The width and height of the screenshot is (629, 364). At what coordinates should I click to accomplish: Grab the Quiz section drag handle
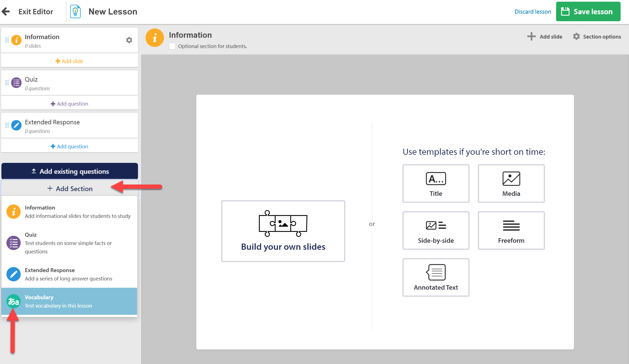7,83
